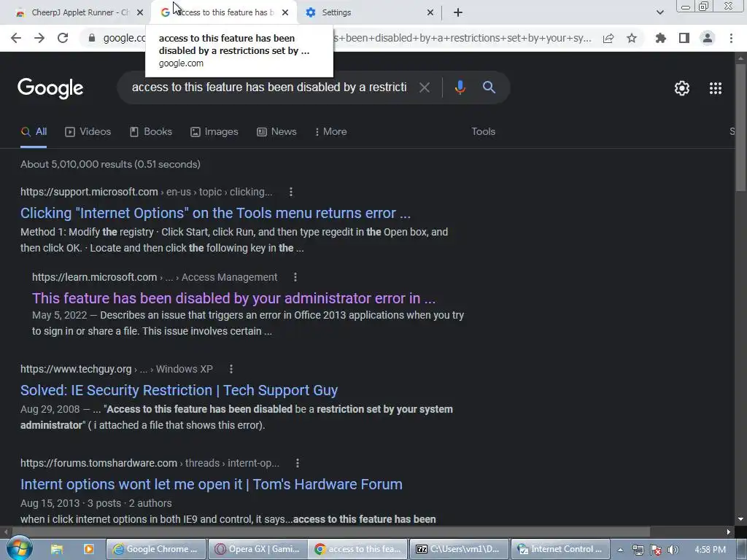The image size is (747, 560).
Task: Go back to the previous page
Action: point(16,38)
